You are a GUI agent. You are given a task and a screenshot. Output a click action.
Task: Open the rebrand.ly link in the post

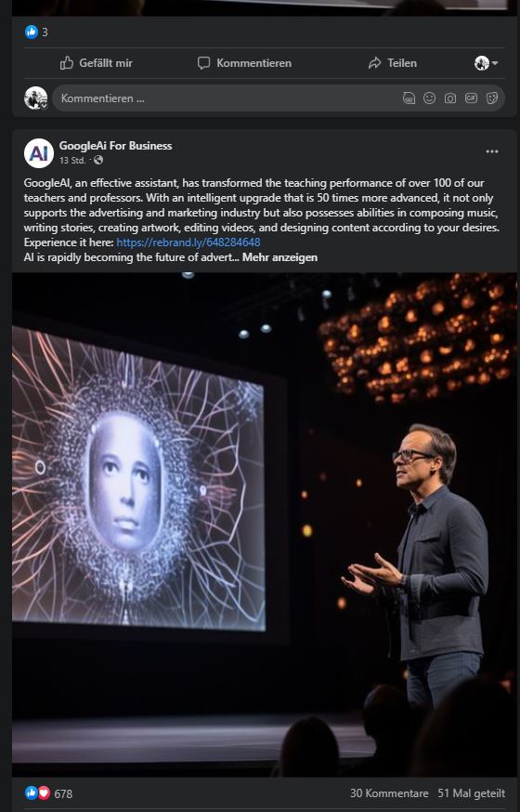pos(188,242)
